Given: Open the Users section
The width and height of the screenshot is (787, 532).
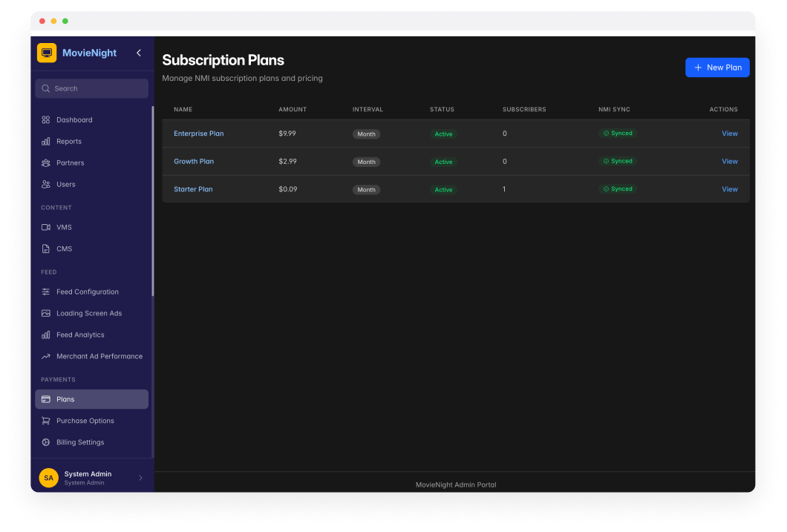Looking at the screenshot, I should 92,185.
